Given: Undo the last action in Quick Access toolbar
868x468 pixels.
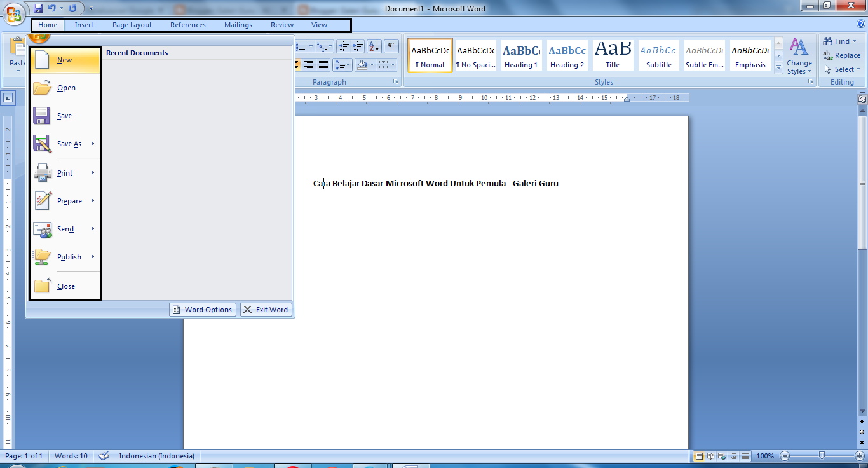Looking at the screenshot, I should click(x=52, y=8).
